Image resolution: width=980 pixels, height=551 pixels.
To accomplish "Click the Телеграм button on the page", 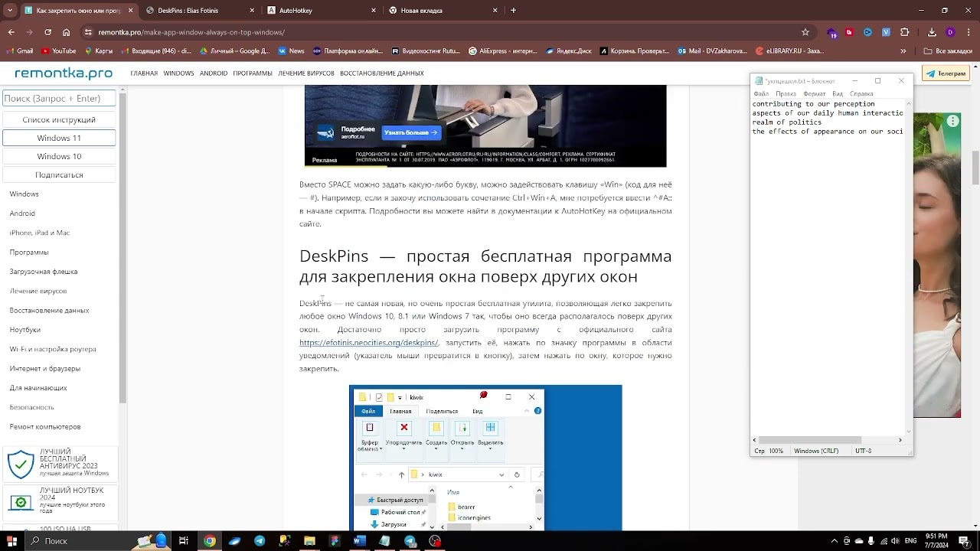I will click(946, 73).
